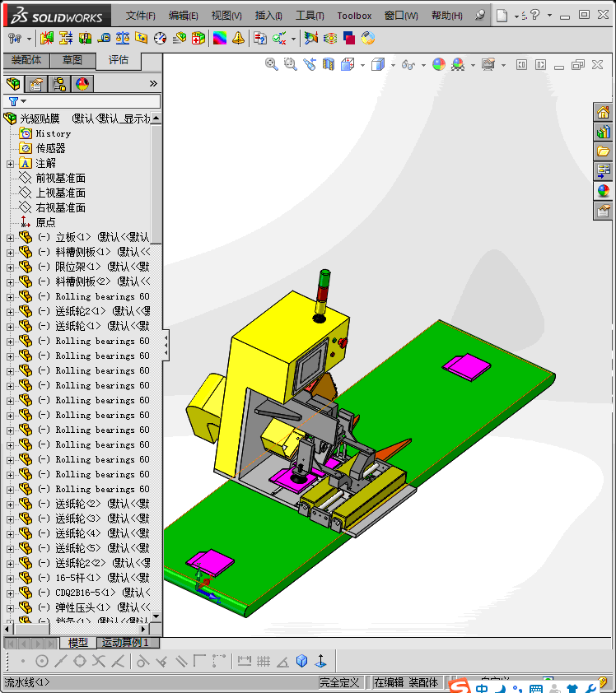Click the 3D sketch cube icon in bottom toolbar
Viewport: 616px width, 693px height.
click(301, 661)
